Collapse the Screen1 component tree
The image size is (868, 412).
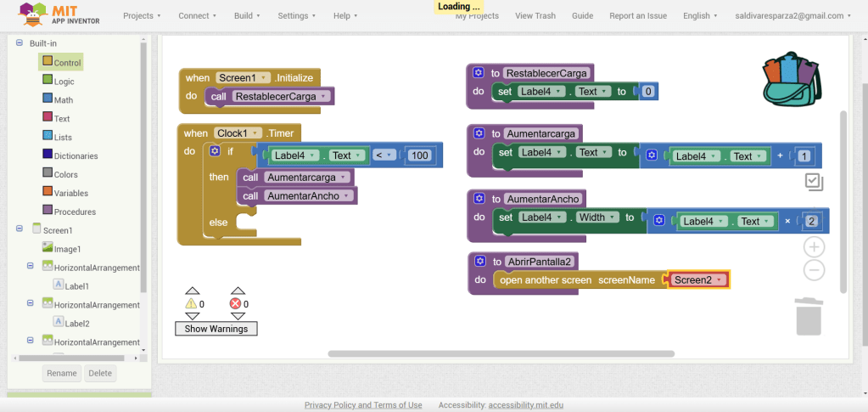point(20,229)
